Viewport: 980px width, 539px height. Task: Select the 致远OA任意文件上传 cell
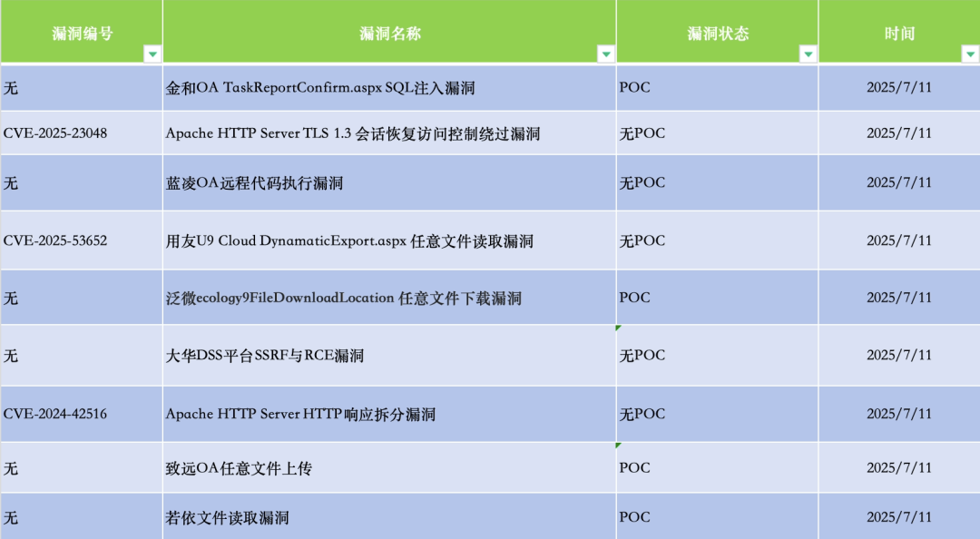pos(389,467)
